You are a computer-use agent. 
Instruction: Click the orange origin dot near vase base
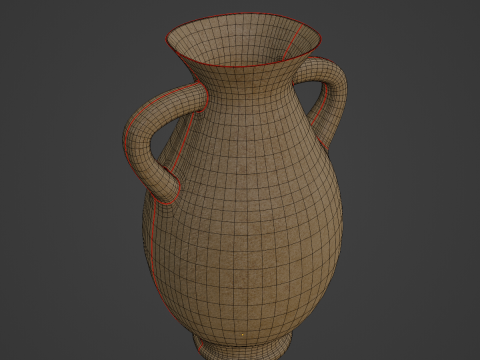[242, 334]
